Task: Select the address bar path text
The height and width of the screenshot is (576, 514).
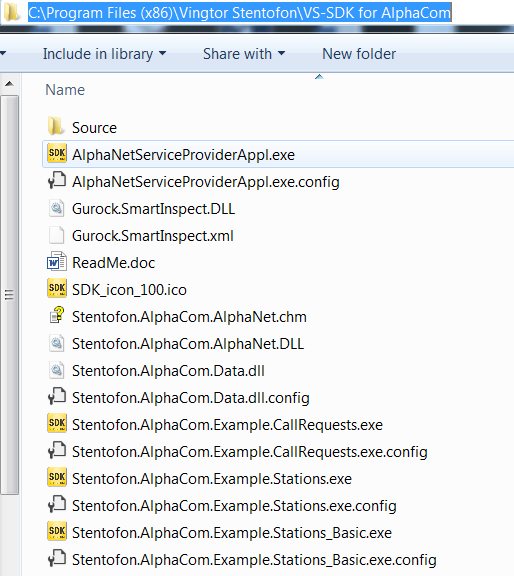Action: tap(240, 13)
